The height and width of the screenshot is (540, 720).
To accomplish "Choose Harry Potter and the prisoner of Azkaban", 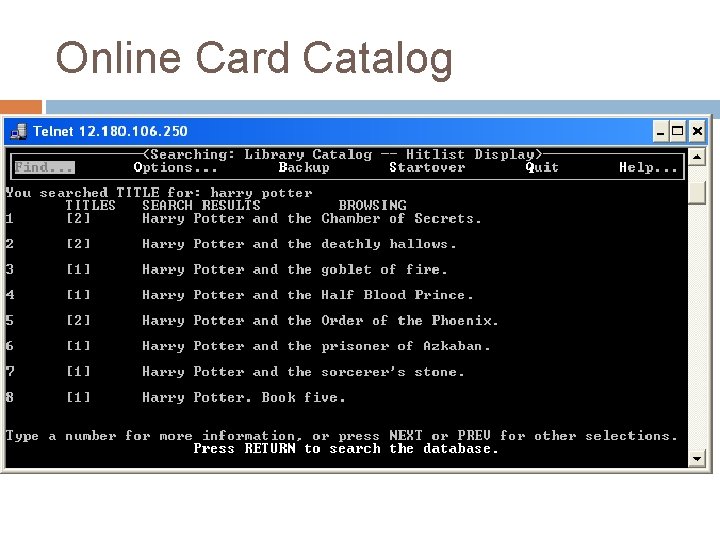I will [316, 346].
